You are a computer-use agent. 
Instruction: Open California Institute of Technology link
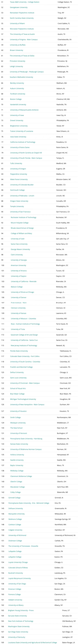tap(23, 142)
